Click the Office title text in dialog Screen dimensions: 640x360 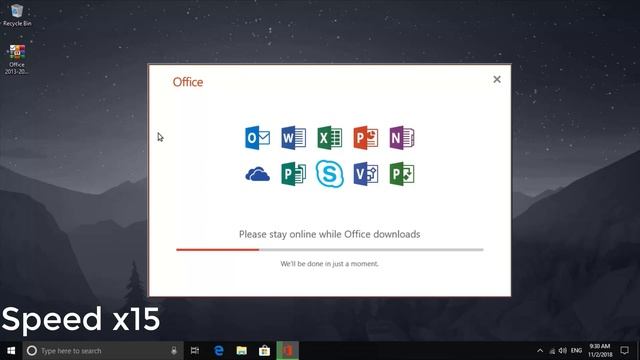(188, 82)
